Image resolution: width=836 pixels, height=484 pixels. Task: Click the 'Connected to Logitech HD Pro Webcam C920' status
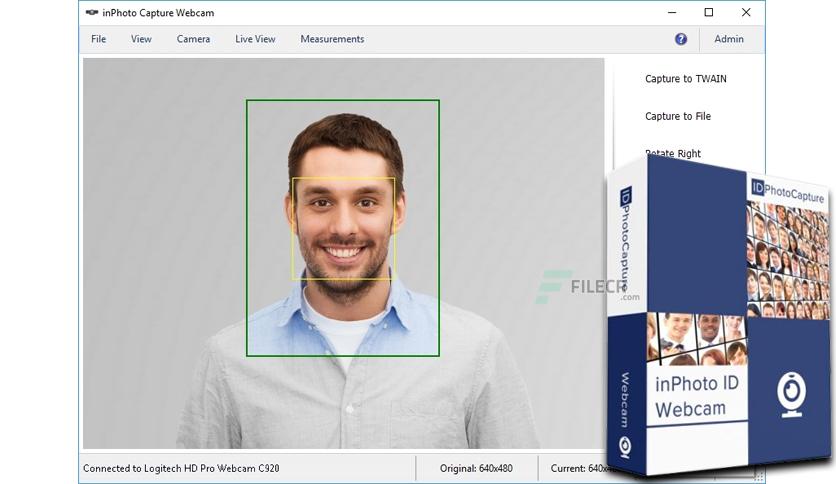tap(181, 468)
